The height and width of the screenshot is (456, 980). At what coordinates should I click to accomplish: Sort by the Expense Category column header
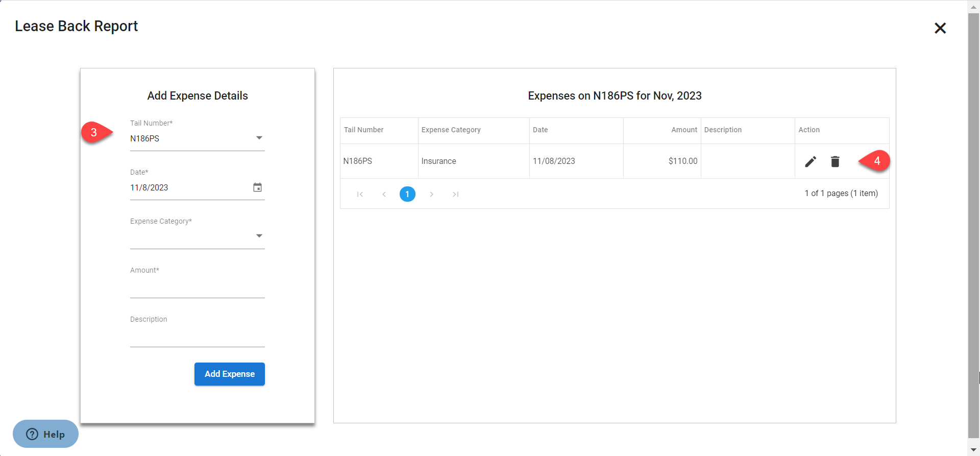tap(451, 130)
